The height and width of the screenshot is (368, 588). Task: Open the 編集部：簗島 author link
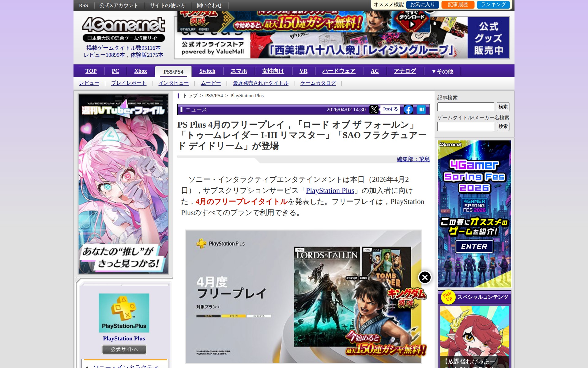pos(413,159)
